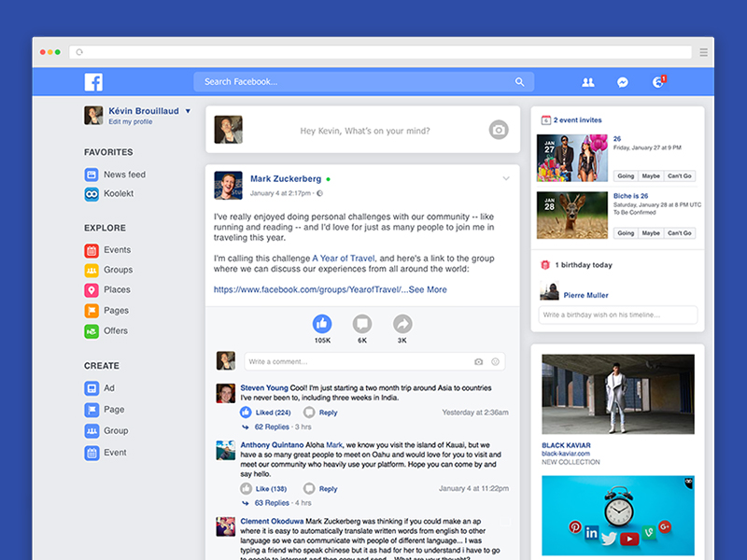Click Edit my profile link
The image size is (747, 560).
[x=131, y=122]
